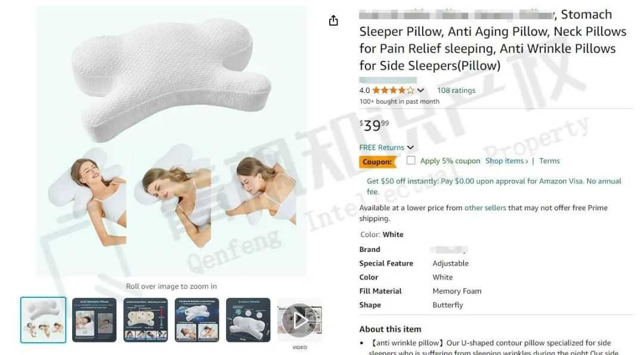This screenshot has width=644, height=355.
Task: Click the Amazon Visa $50 off offer
Action: pyautogui.click(x=494, y=186)
